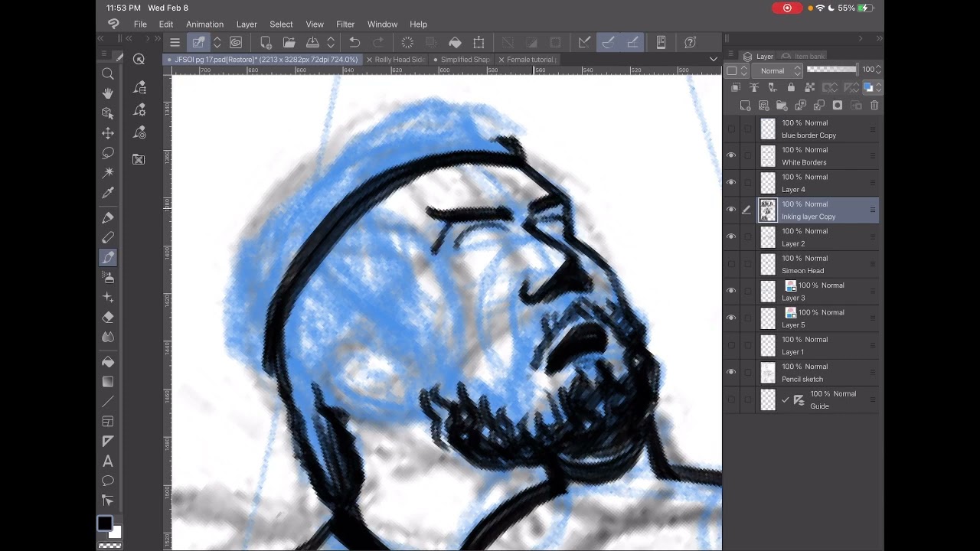Select the Frame border tool
The height and width of the screenshot is (551, 980).
[x=108, y=422]
